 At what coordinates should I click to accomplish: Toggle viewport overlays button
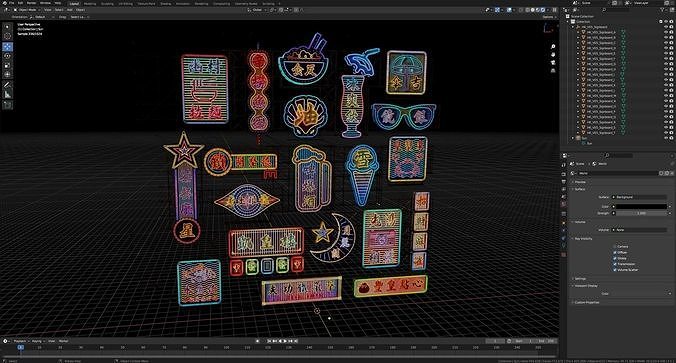[509, 9]
